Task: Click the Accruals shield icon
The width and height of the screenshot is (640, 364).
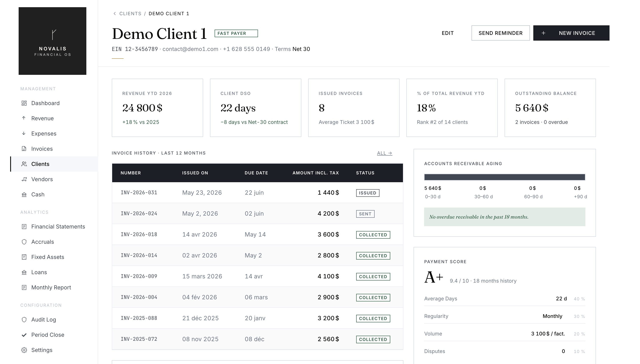Action: click(24, 242)
